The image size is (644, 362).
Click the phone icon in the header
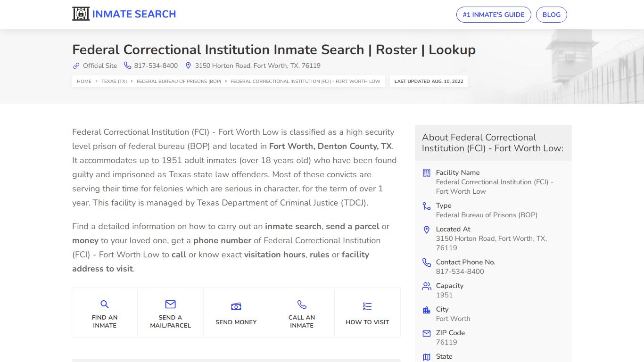coord(127,66)
